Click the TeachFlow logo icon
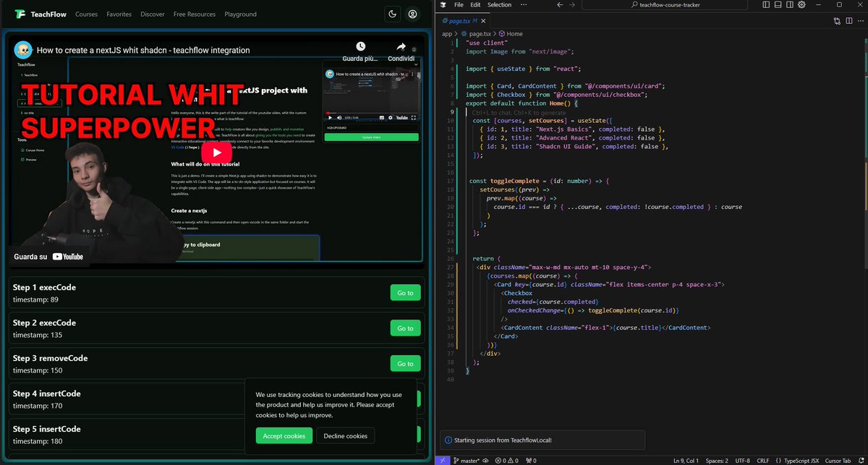The height and width of the screenshot is (465, 868). 20,14
